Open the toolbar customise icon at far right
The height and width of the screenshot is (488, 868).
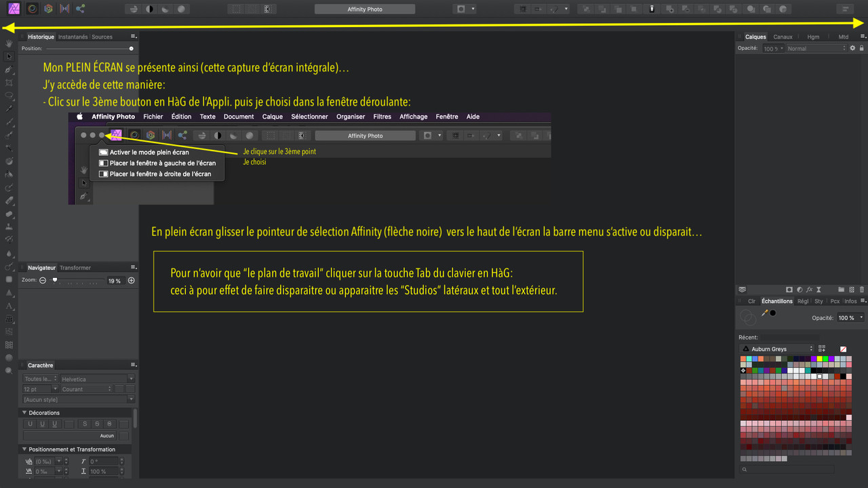(x=846, y=9)
